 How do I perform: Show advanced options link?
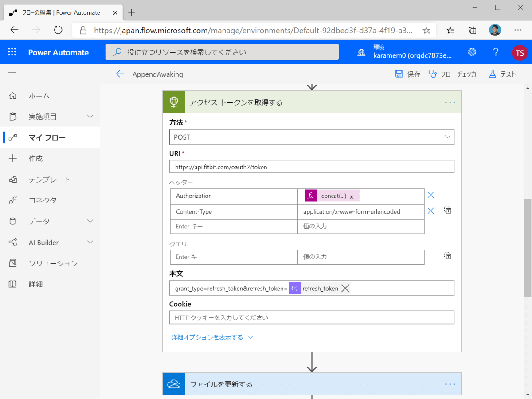click(x=212, y=337)
